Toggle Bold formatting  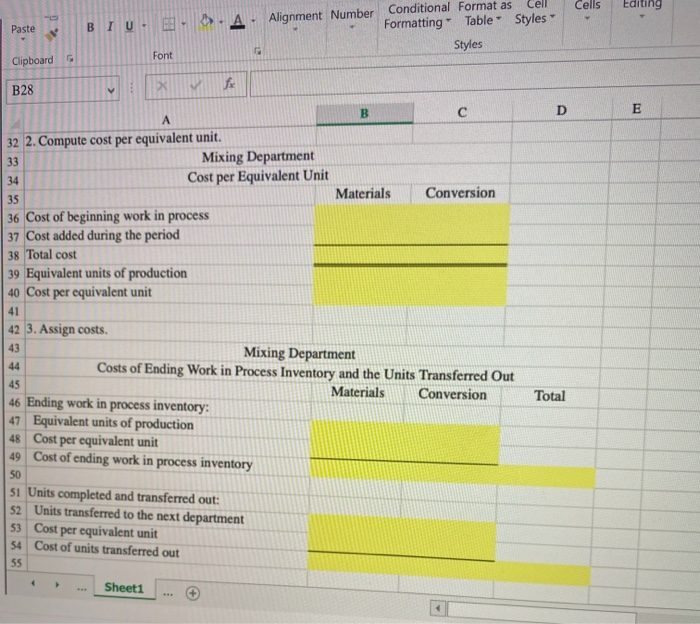[x=91, y=28]
